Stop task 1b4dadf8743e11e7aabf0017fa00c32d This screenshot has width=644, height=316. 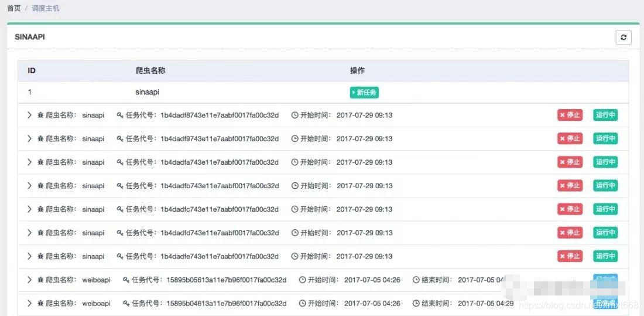click(570, 115)
